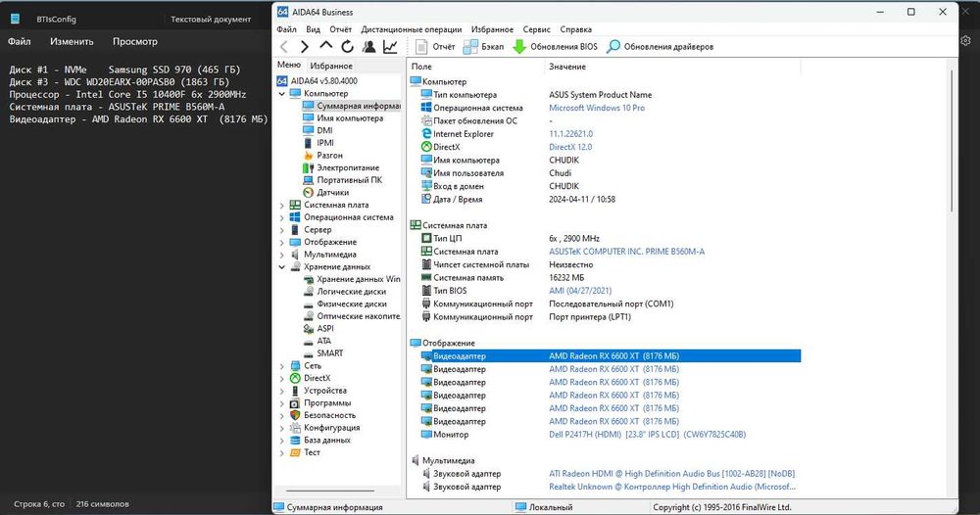The width and height of the screenshot is (980, 515).
Task: Open the Dell P2417H monitor link
Action: [x=648, y=435]
